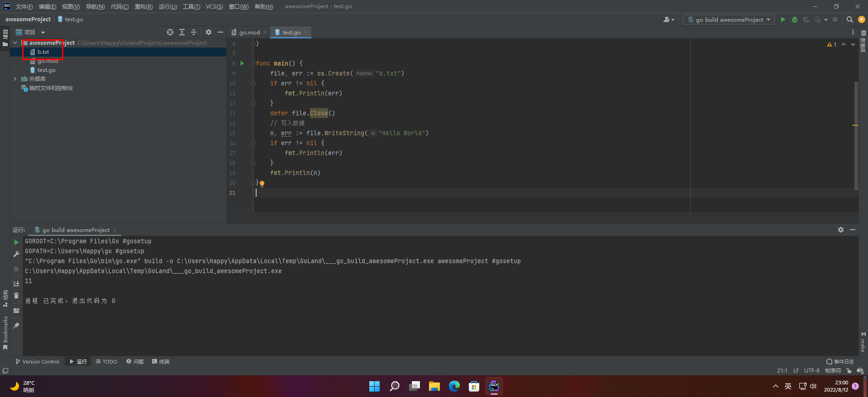Open 导航 menu
Viewport: 868px width, 397px height.
coord(95,6)
